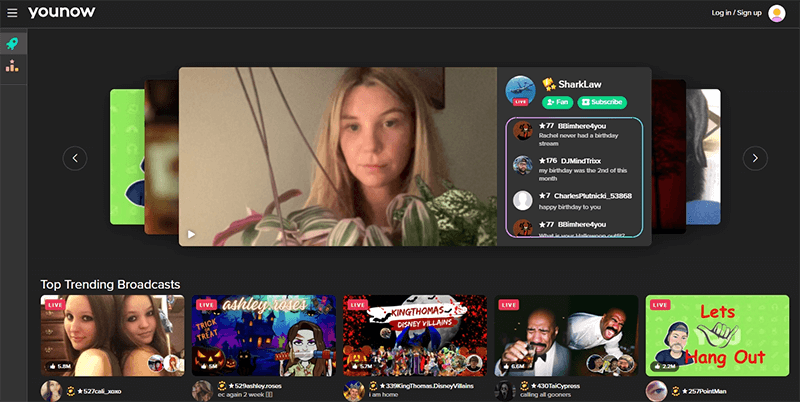Open the hamburger menu
This screenshot has height=402, width=800.
12,13
